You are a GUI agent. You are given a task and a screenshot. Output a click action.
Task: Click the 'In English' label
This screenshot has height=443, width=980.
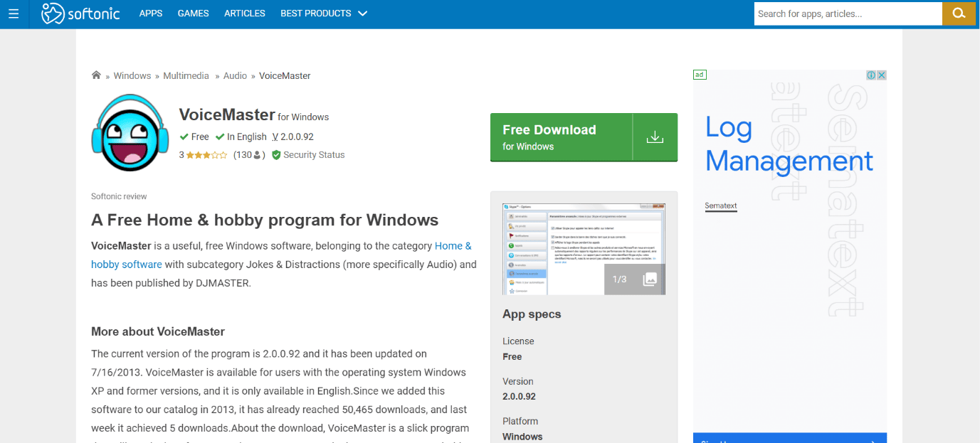pos(246,137)
